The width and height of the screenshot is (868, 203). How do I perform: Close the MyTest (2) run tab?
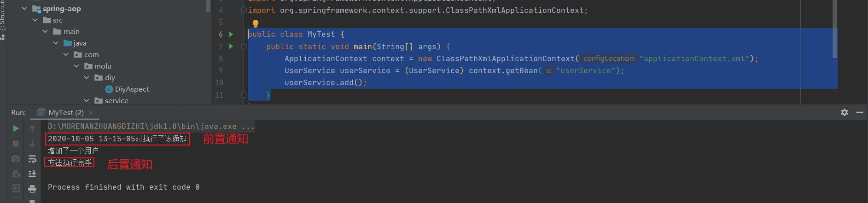(91, 112)
